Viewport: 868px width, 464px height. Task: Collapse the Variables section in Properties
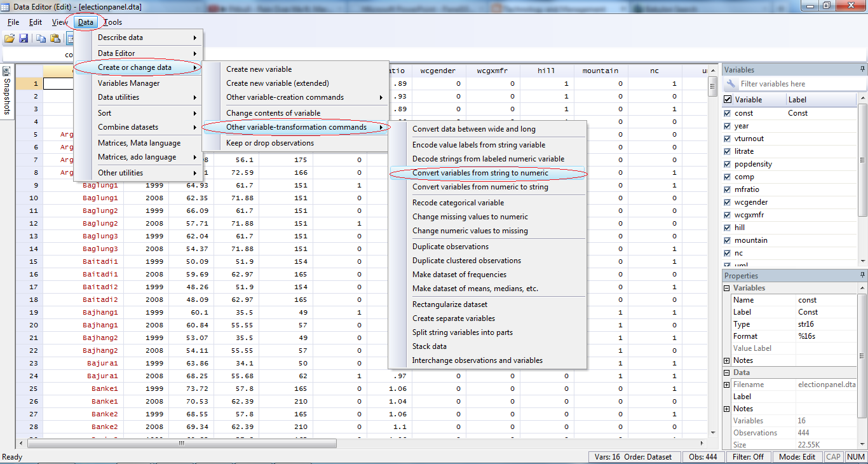pos(726,287)
